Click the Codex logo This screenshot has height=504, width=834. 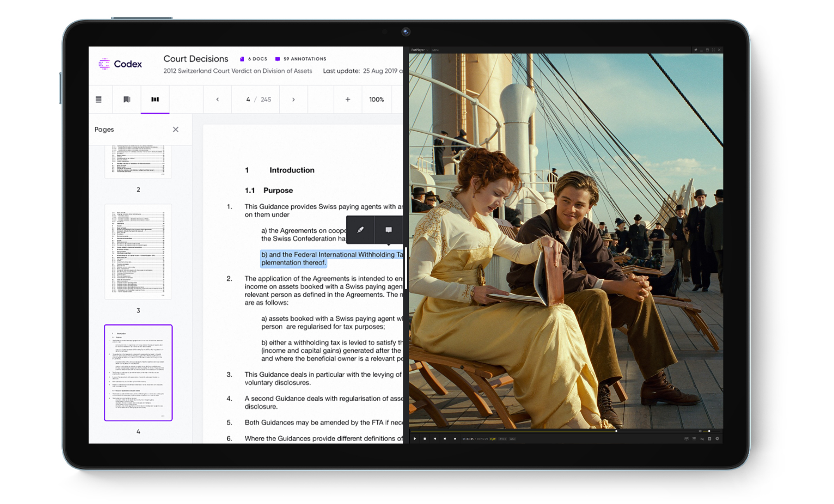[x=120, y=64]
